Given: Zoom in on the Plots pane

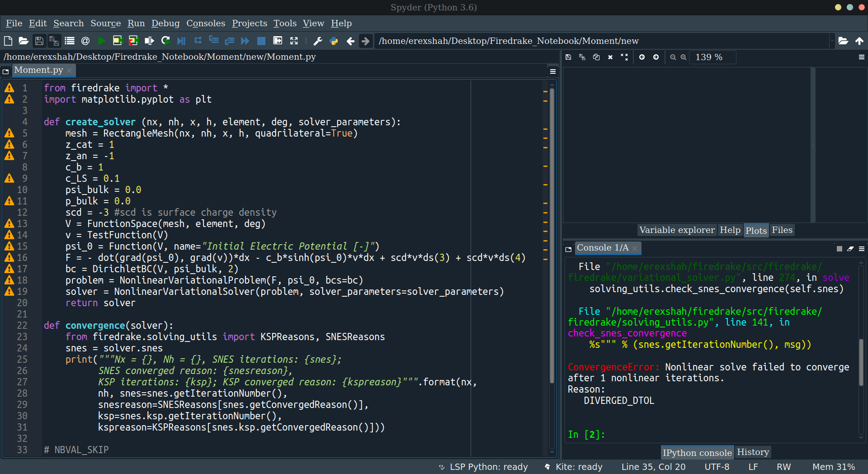Looking at the screenshot, I should [x=683, y=57].
